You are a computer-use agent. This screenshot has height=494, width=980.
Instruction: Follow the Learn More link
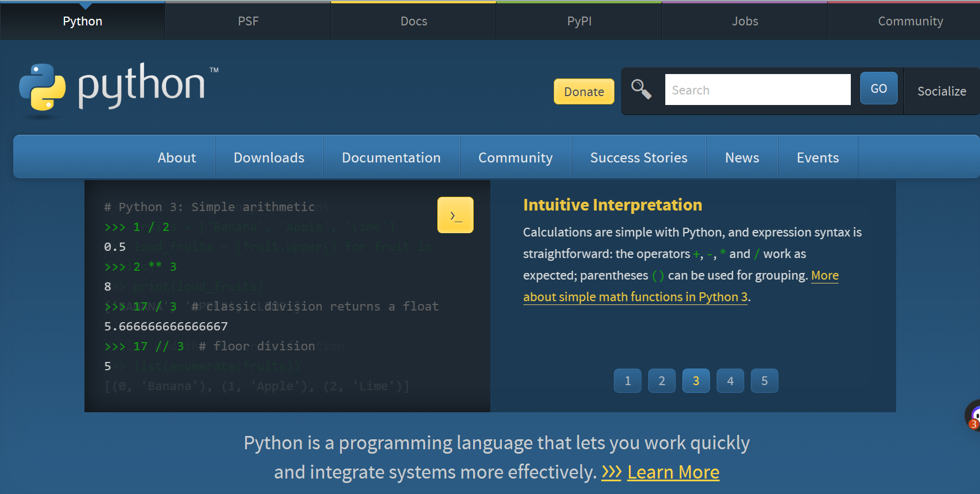click(674, 472)
